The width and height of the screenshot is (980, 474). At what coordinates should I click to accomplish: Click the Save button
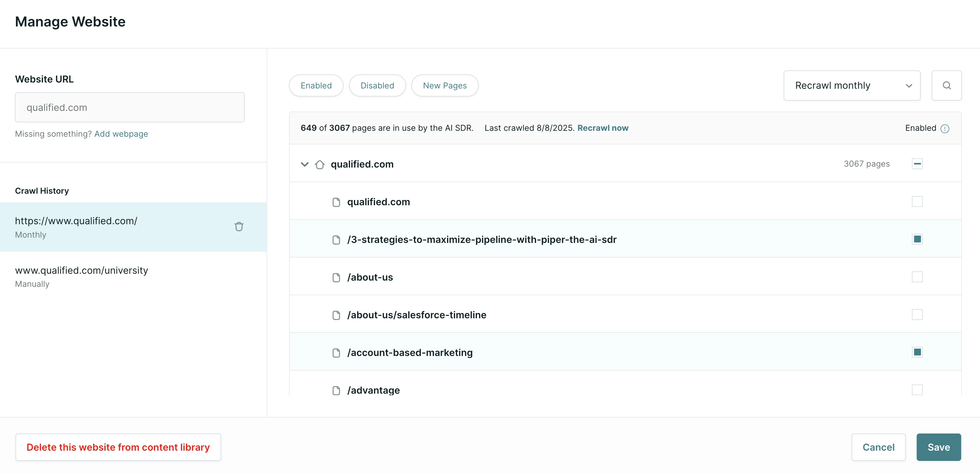939,447
